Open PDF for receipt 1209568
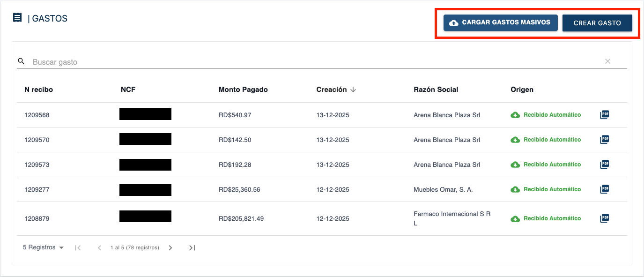The height and width of the screenshot is (277, 644). 605,115
